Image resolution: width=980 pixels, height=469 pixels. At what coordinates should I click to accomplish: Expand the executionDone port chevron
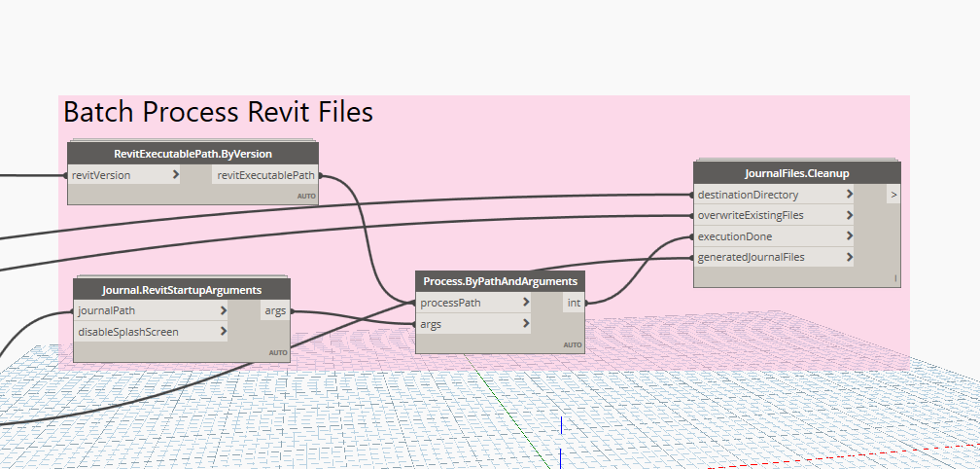click(x=850, y=235)
